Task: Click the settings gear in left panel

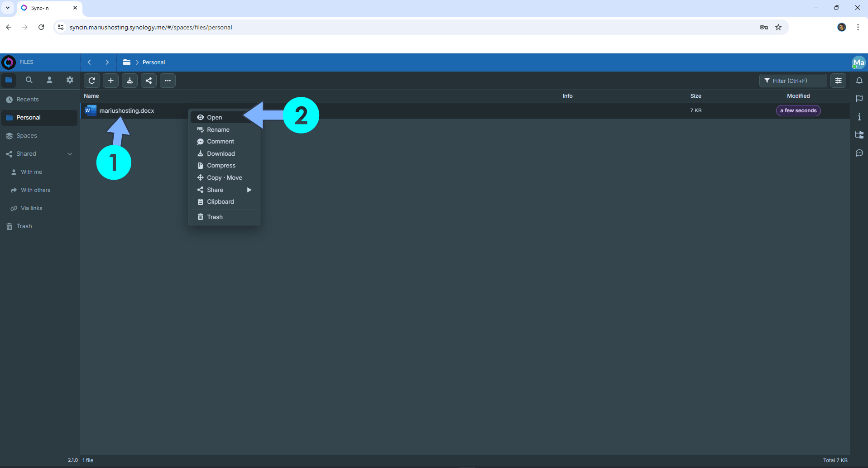Action: pos(70,80)
